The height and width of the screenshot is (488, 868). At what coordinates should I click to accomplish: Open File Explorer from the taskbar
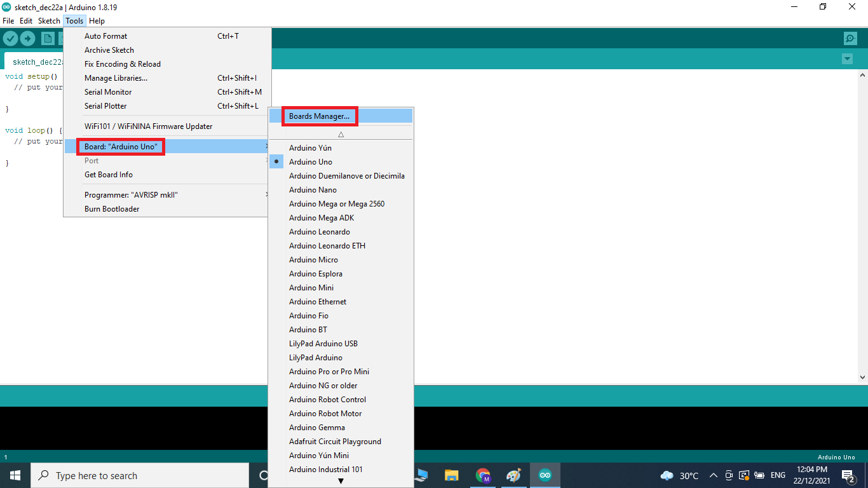pos(451,475)
